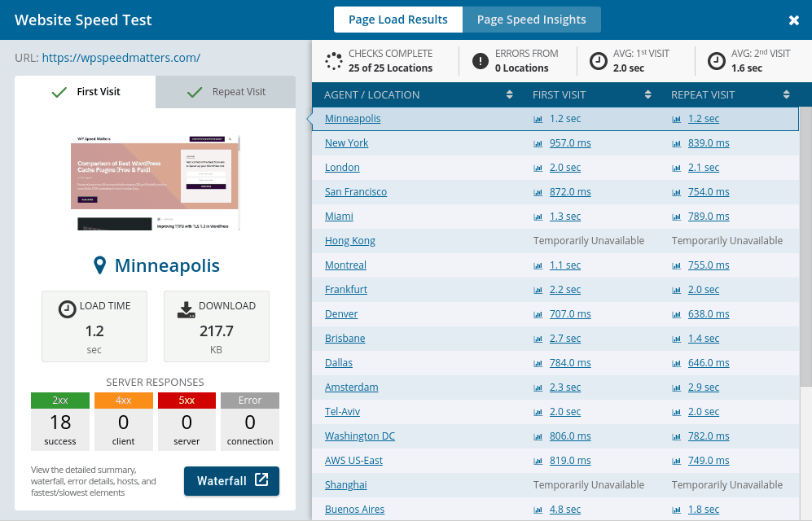Open Brisbane 2.7 sec first visit result

pyautogui.click(x=565, y=338)
